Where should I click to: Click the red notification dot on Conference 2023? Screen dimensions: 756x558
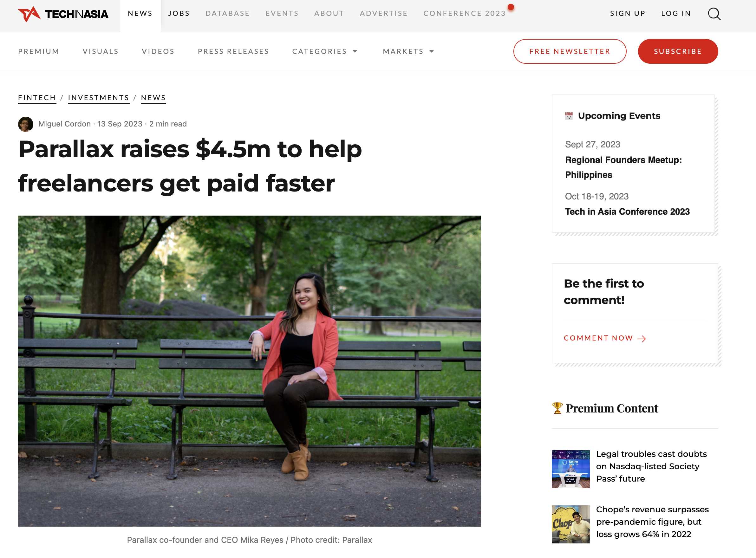point(511,7)
